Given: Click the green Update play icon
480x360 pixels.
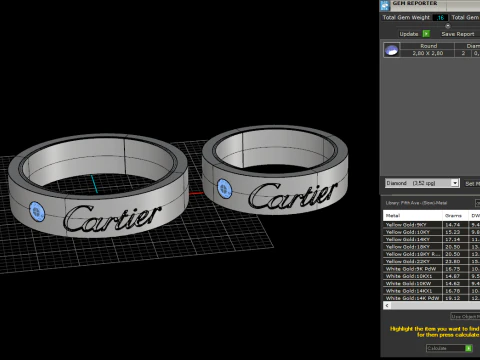Looking at the screenshot, I should 426,34.
